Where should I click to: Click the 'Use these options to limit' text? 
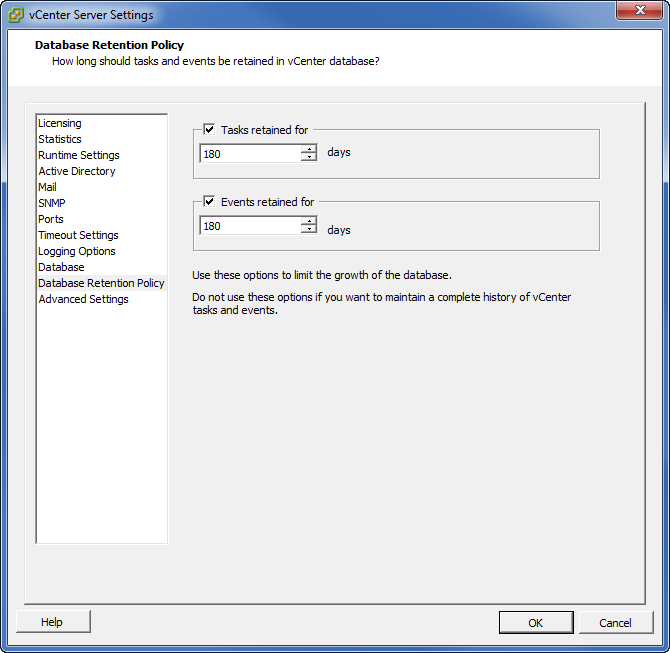tap(322, 275)
